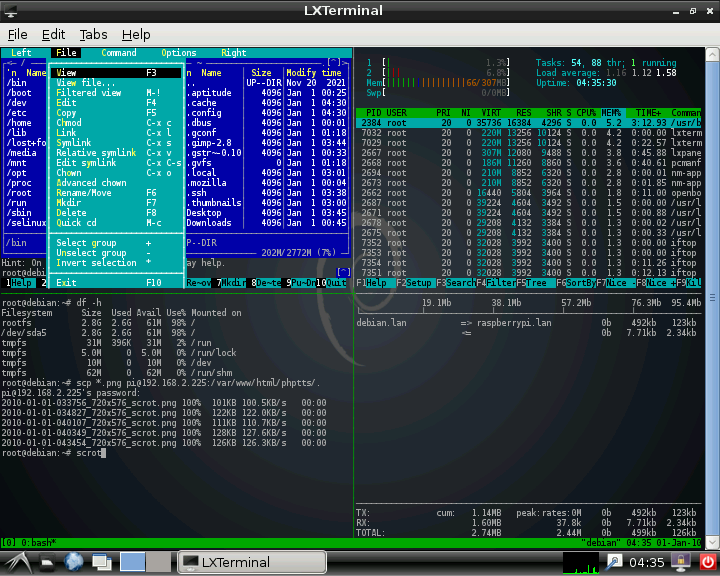Image resolution: width=720 pixels, height=576 pixels.
Task: Select .mozilla directory in right panel
Action: [266, 183]
